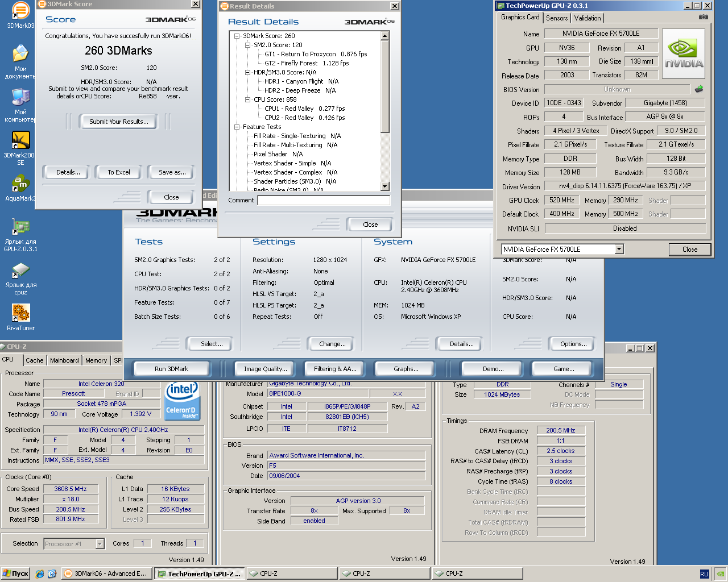Click the RU language indicator in the tray
Screen dimensions: 728x582
(704, 574)
